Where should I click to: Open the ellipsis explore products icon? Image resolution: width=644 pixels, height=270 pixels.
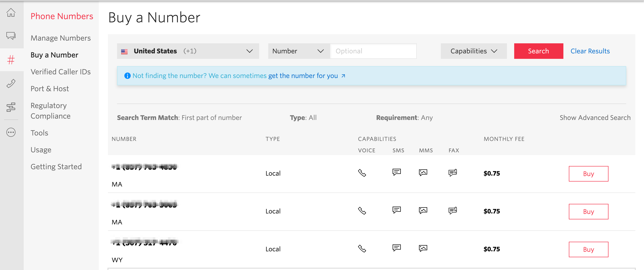coord(11,132)
